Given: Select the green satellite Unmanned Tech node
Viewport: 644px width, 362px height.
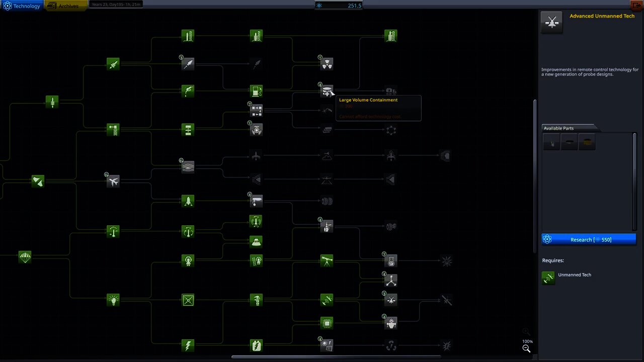Looking at the screenshot, I should click(327, 300).
